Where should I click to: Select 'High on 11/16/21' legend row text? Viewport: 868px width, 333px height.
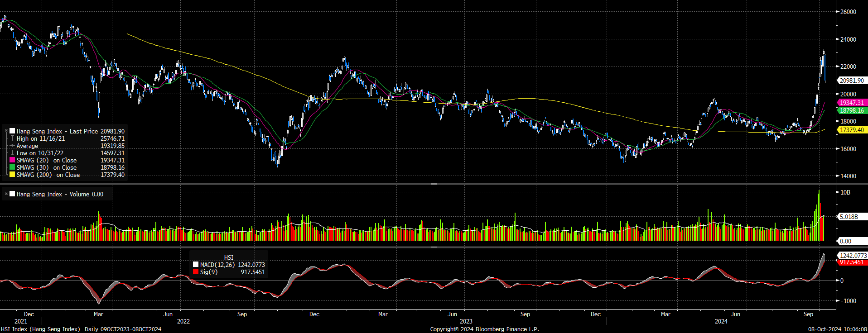click(x=41, y=138)
